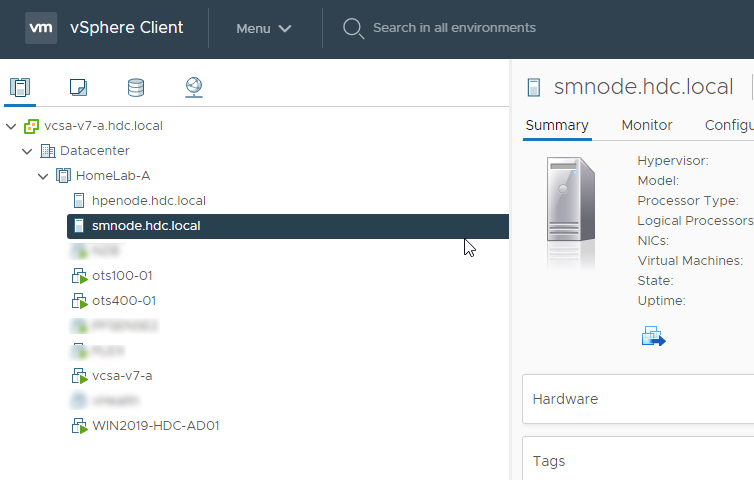
Task: Open the Summary tab
Action: [x=557, y=125]
